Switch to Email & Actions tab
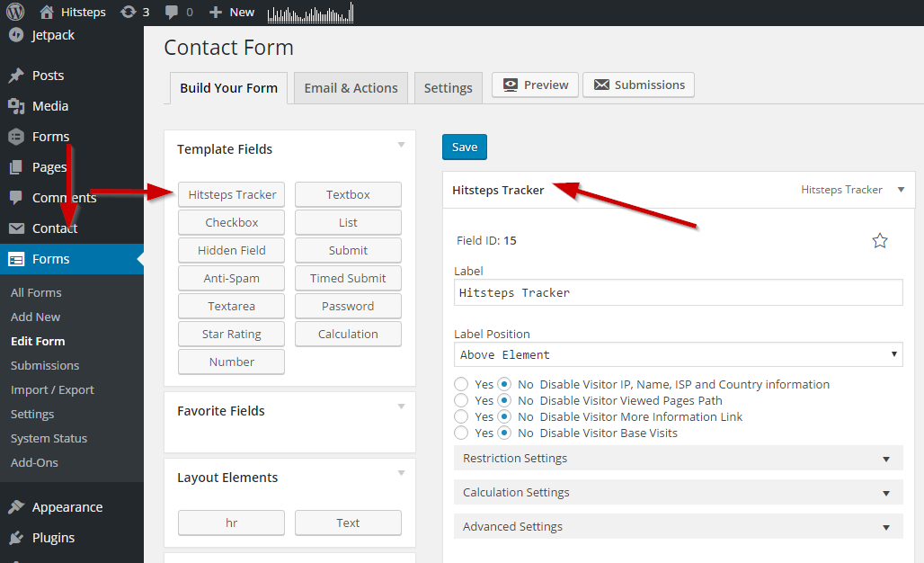This screenshot has height=563, width=924. point(351,88)
